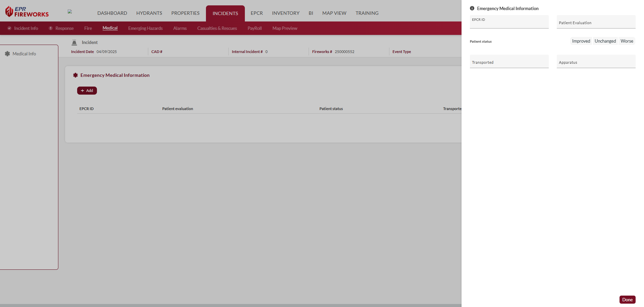Click the Add medical record button
This screenshot has width=644, height=307.
pyautogui.click(x=87, y=91)
